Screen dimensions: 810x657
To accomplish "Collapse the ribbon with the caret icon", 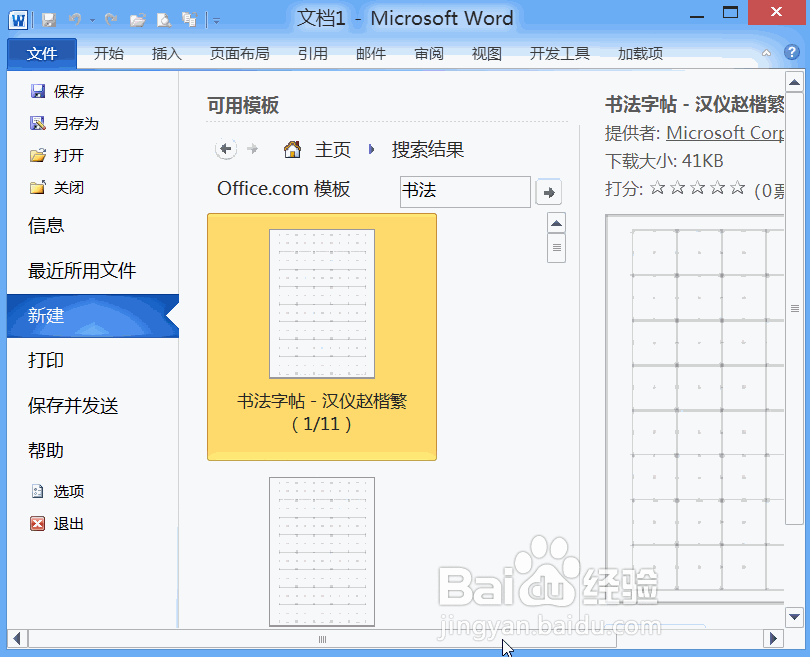I will 767,53.
